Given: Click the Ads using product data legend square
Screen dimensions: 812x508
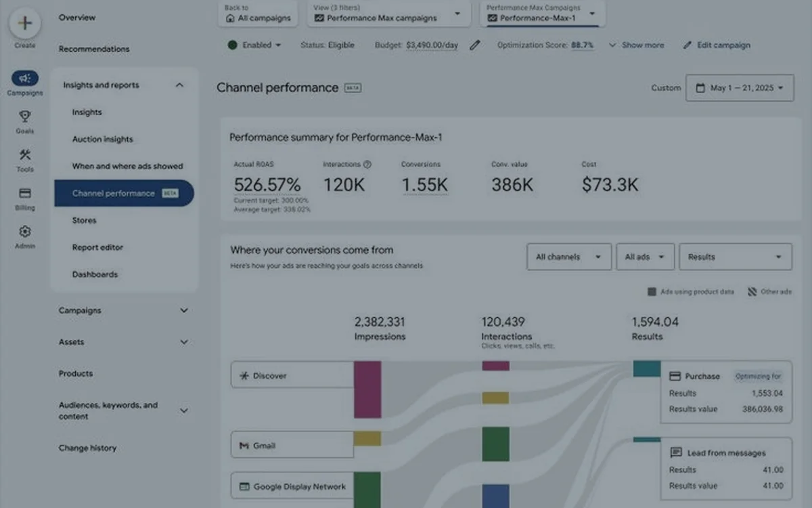Looking at the screenshot, I should (652, 292).
